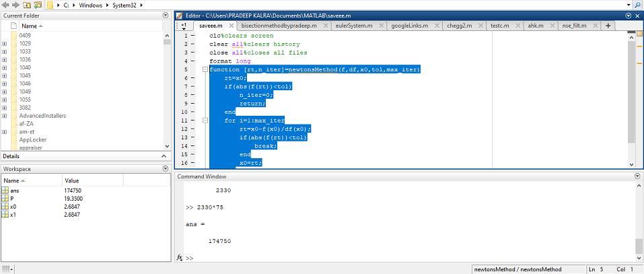Add a new editor tab with plus
Screen dimensions: 644x274
pyautogui.click(x=608, y=26)
